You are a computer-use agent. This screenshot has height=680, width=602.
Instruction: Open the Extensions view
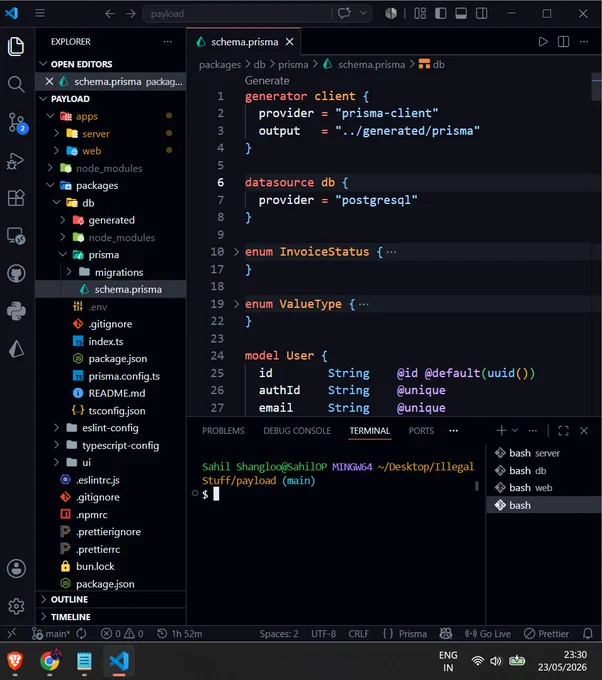tap(16, 198)
